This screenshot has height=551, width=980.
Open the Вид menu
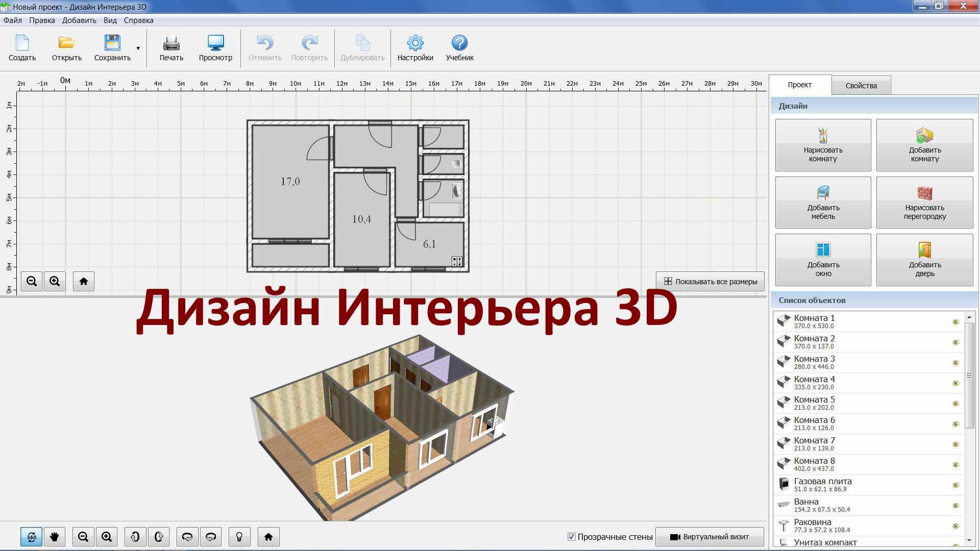(x=110, y=20)
